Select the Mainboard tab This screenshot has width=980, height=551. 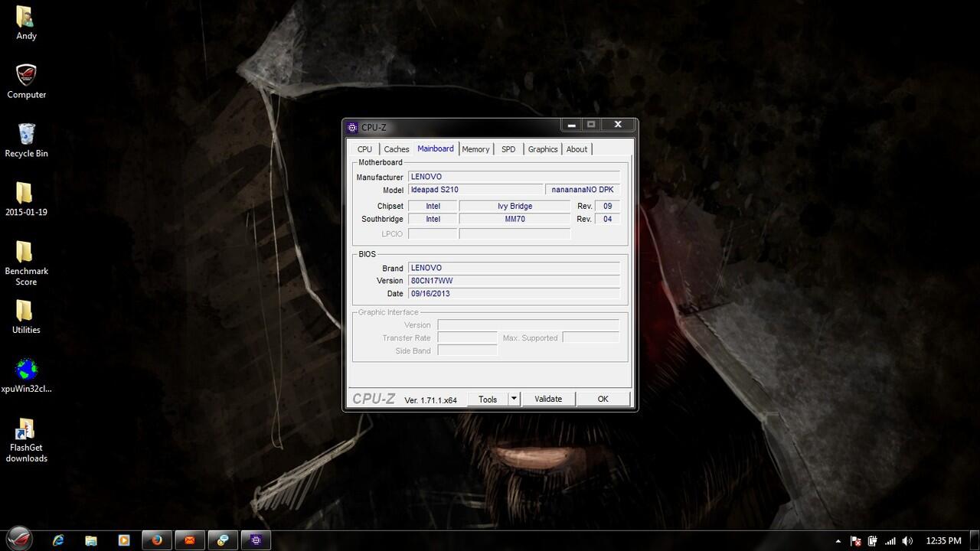click(x=436, y=148)
